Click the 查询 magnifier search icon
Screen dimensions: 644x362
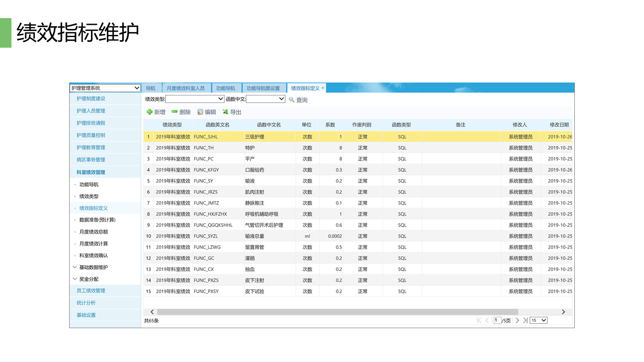pos(291,100)
